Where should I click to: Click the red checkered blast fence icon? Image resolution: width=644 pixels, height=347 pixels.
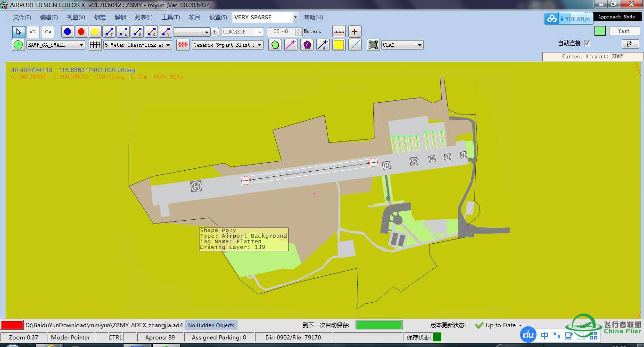pos(183,45)
